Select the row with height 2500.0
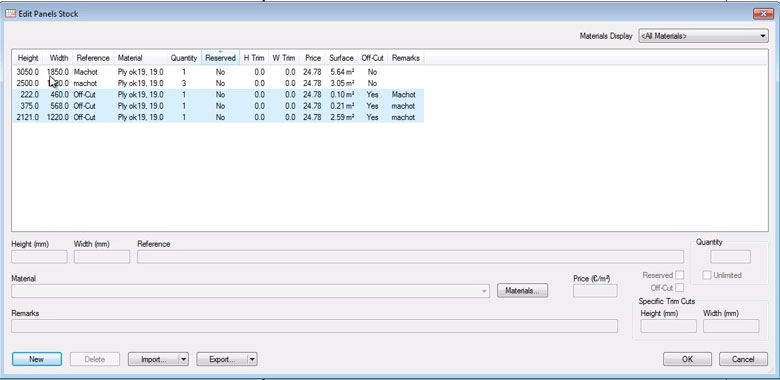Image resolution: width=780 pixels, height=380 pixels. click(218, 83)
